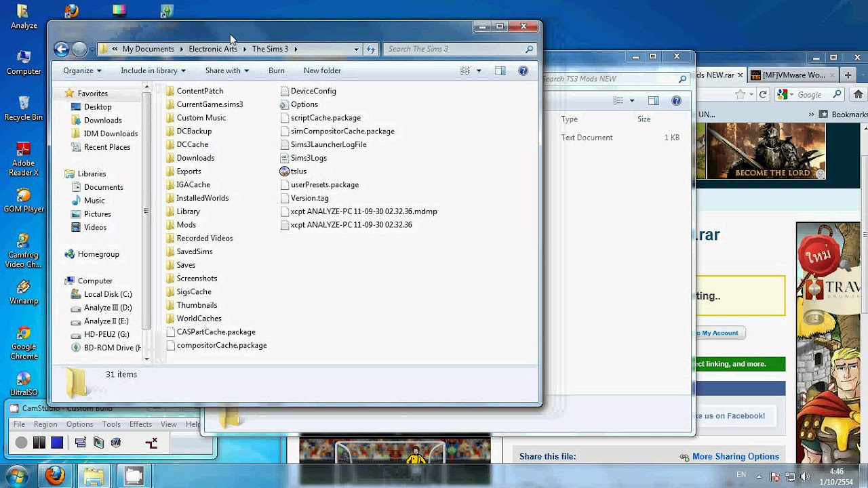Toggle CamStudio view mode icon
868x488 pixels.
(81, 443)
